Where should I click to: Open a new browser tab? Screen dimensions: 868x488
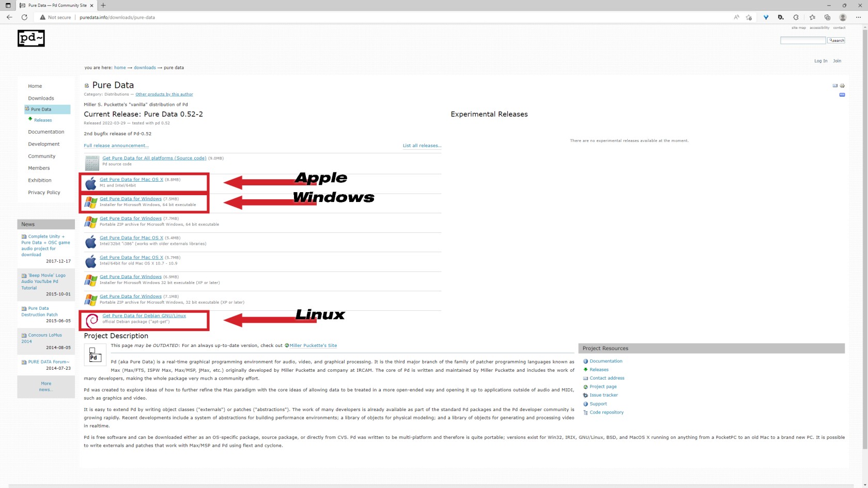point(103,5)
